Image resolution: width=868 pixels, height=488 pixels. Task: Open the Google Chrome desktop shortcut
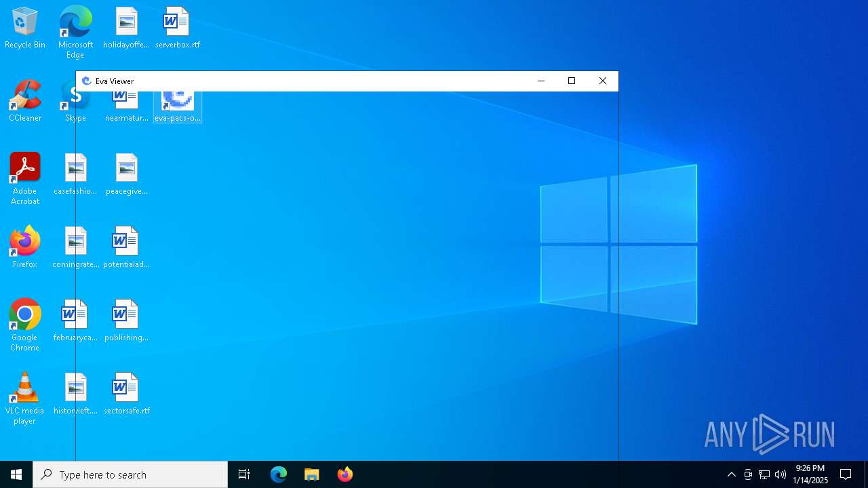[25, 325]
